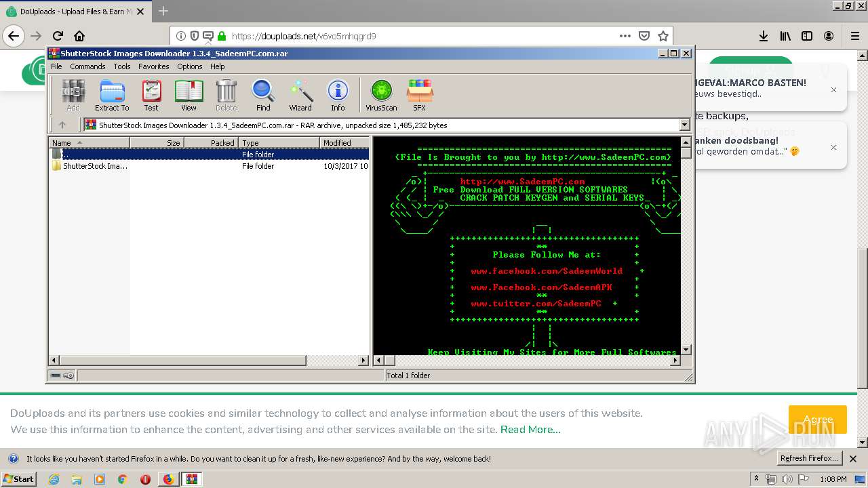This screenshot has height=488, width=868.
Task: Click the Test archive icon
Action: (151, 95)
